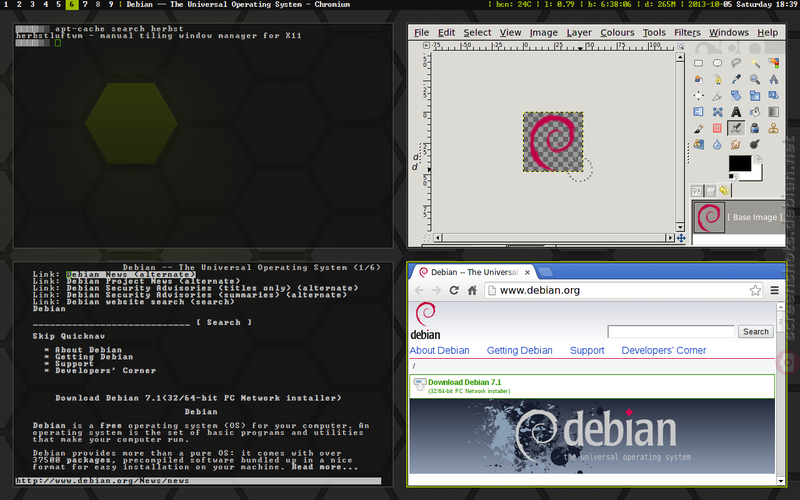Select the Select by Colour tool
Viewport: 800px width, 500px height.
pyautogui.click(x=773, y=63)
